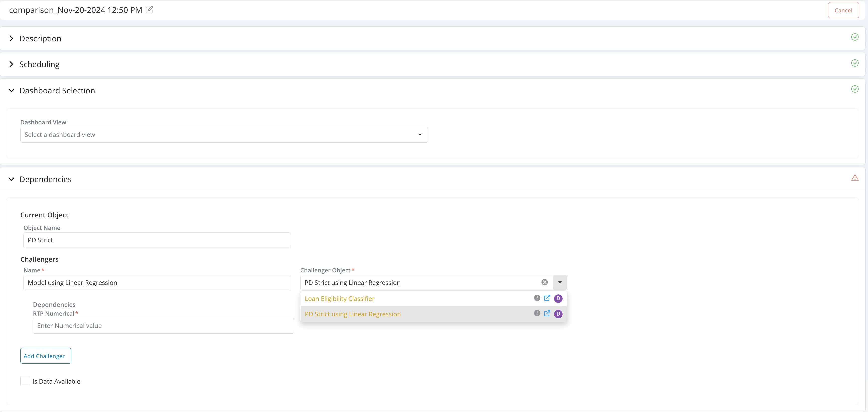This screenshot has height=412, width=868.
Task: Open Loan Eligibility Classifier in new window
Action: (x=547, y=298)
